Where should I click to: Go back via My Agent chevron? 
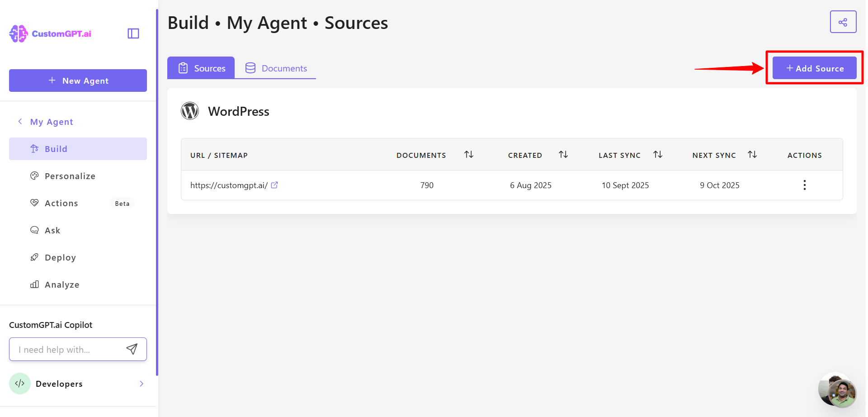(x=20, y=121)
